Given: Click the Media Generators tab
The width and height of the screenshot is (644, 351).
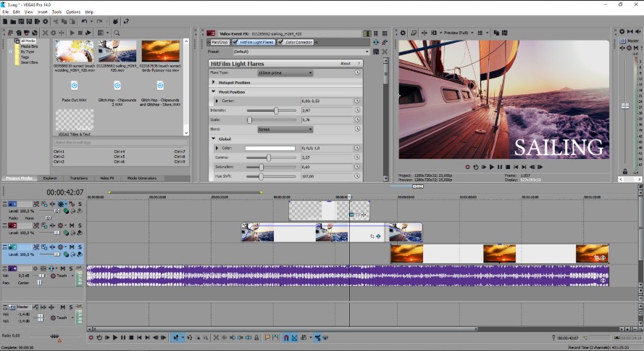Looking at the screenshot, I should pos(141,178).
